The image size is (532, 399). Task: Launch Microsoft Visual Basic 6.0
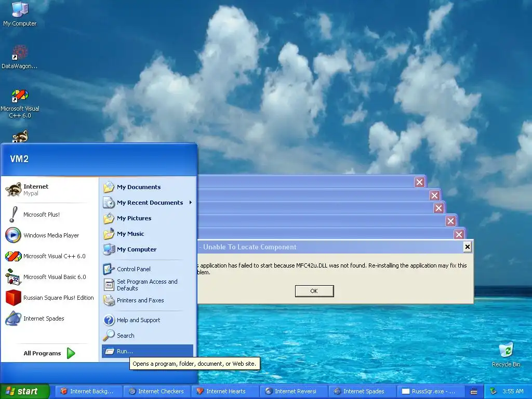click(50, 277)
